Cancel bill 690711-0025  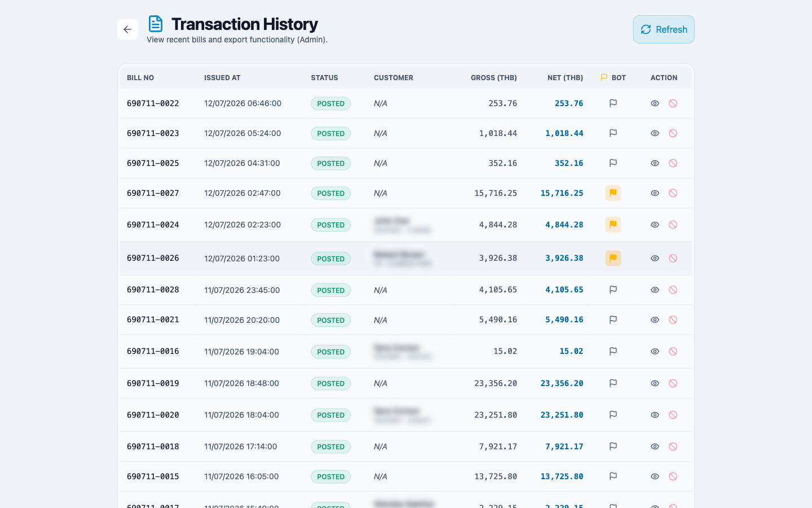[673, 163]
